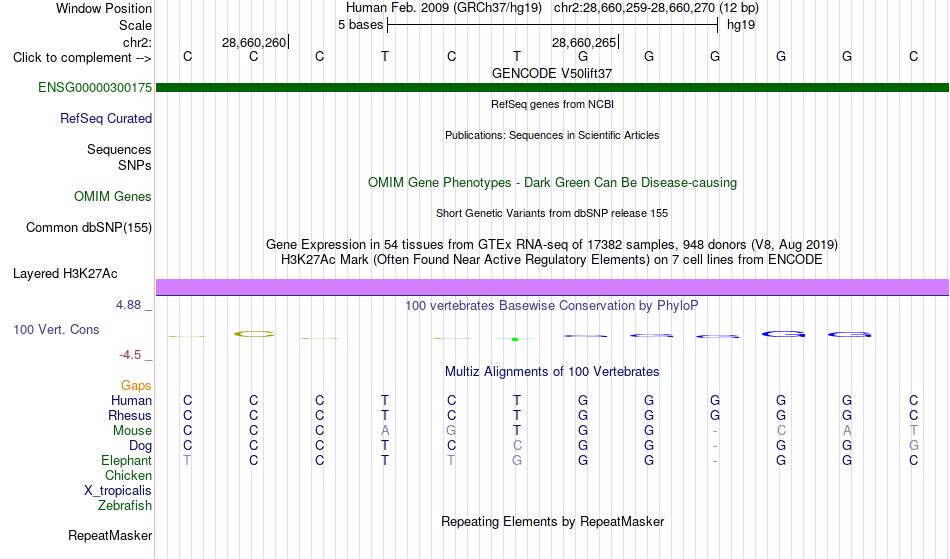Click the Mouse row's faded A base
Viewport: 950px width, 559px height.
pos(385,431)
